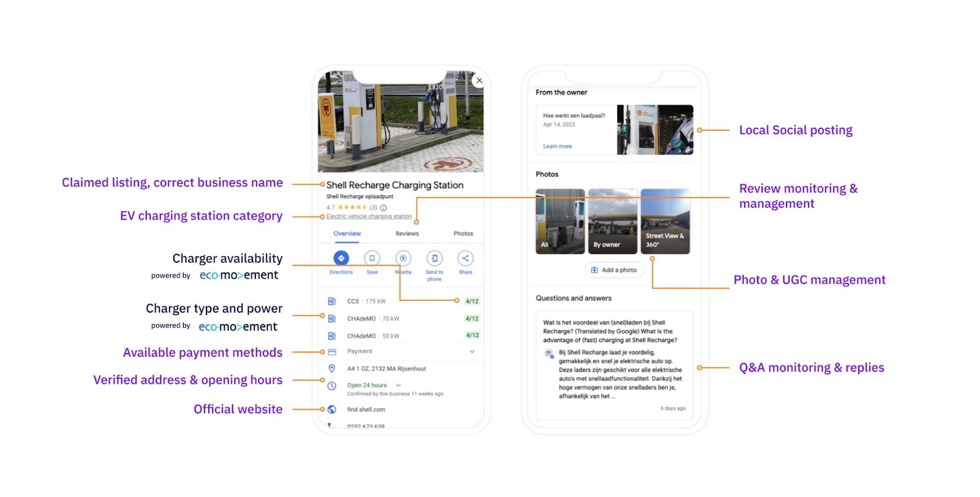Click the CHAdeMO 70 kW plug icon
The width and height of the screenshot is (980, 497).
tap(331, 319)
